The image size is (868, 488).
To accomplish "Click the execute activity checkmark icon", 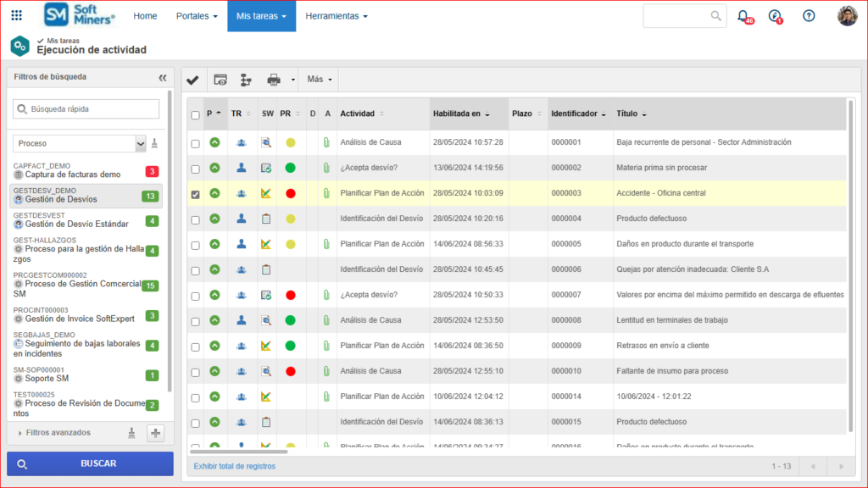I will [192, 80].
